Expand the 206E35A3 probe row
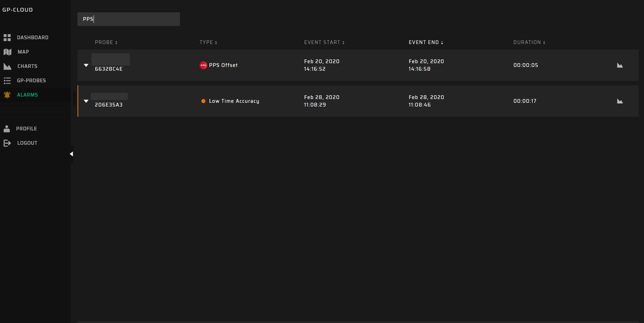This screenshot has height=323, width=644. point(86,101)
